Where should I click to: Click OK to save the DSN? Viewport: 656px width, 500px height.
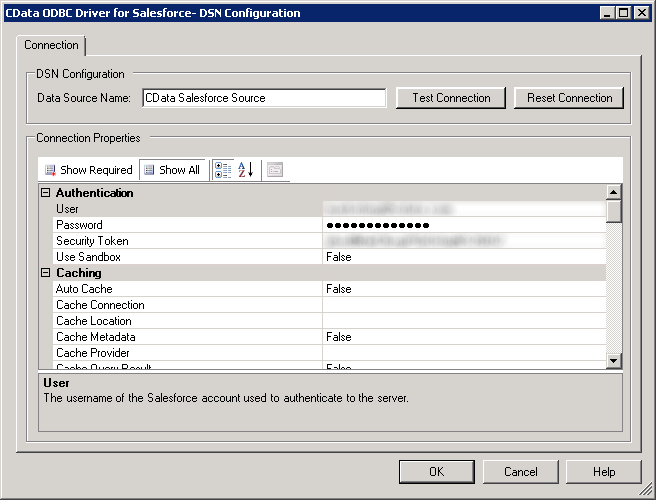pos(436,472)
